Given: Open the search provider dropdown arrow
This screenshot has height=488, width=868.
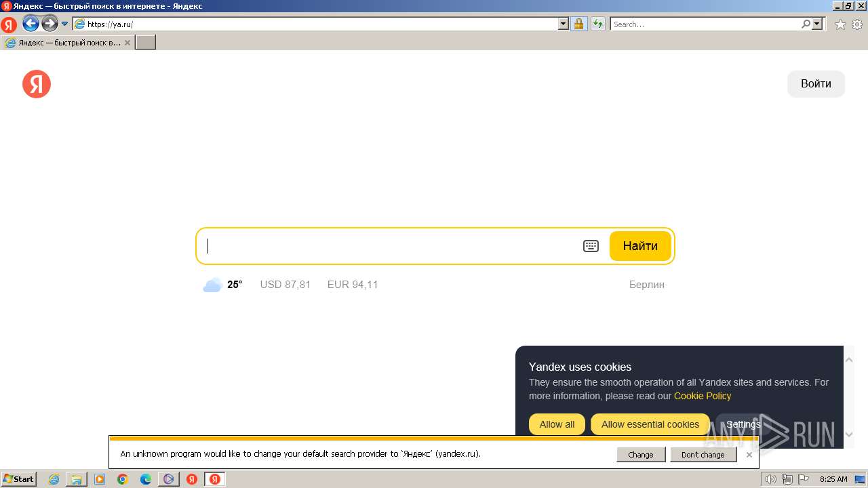Looking at the screenshot, I should coord(817,24).
